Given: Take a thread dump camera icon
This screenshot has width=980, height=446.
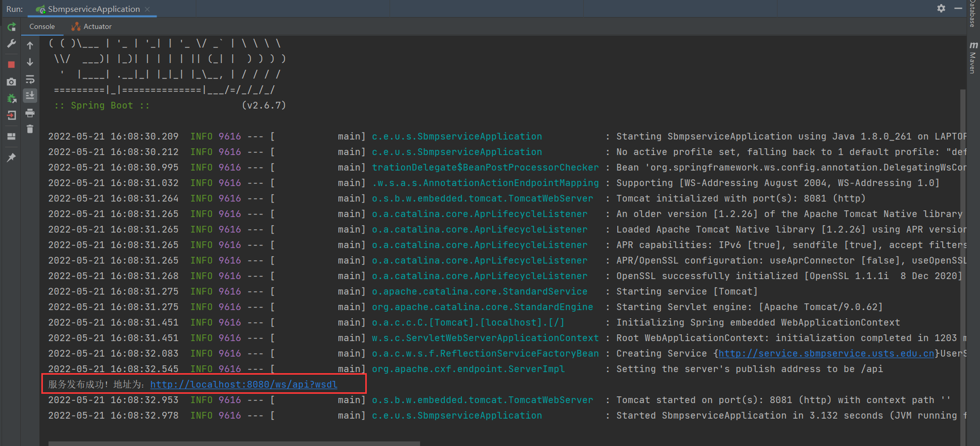Looking at the screenshot, I should pos(11,82).
